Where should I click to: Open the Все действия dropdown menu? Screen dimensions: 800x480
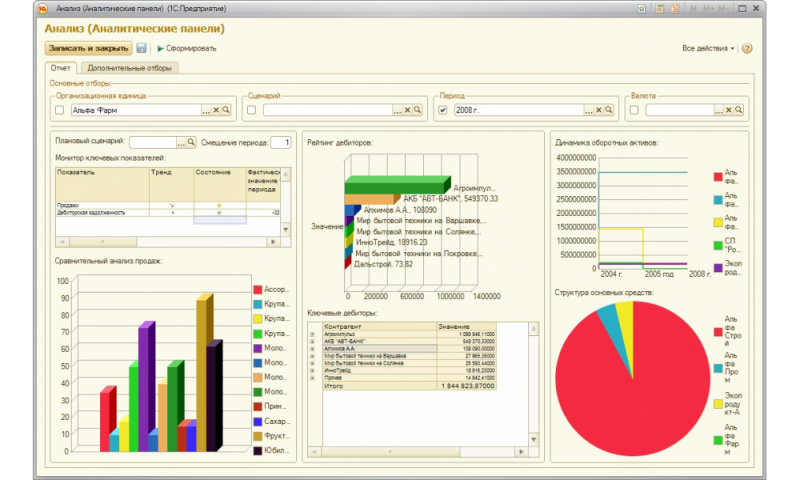[708, 48]
